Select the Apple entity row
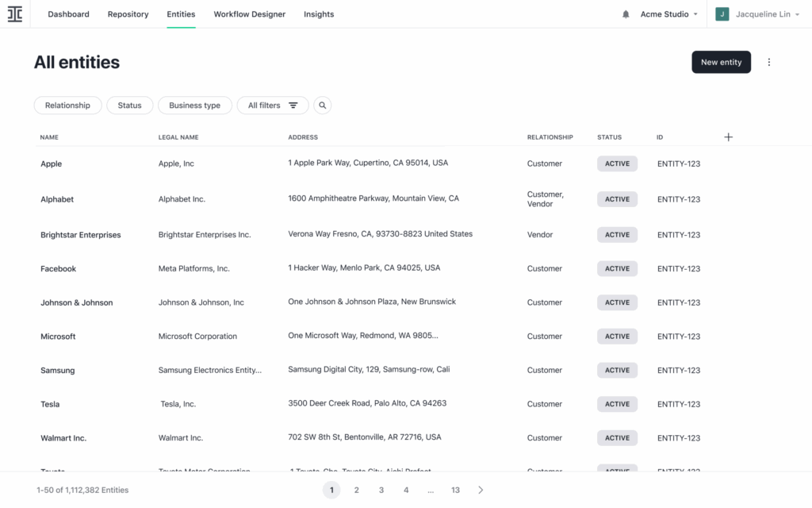This screenshot has height=508, width=812. [51, 164]
